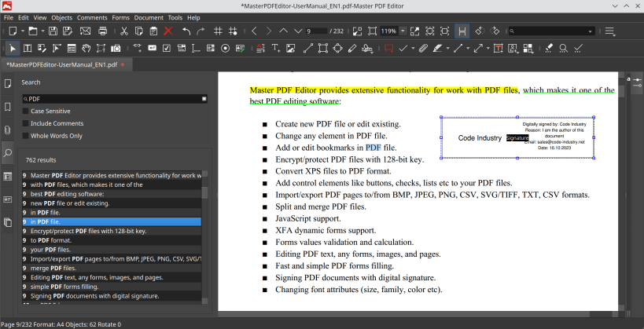Image resolution: width=644 pixels, height=329 pixels.
Task: Expand the New document dropdown arrow
Action: [21, 31]
